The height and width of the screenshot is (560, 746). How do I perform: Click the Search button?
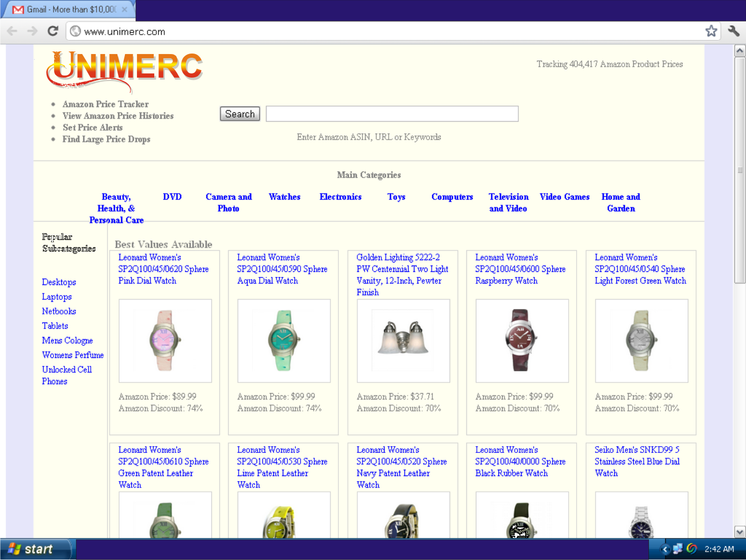(x=240, y=114)
